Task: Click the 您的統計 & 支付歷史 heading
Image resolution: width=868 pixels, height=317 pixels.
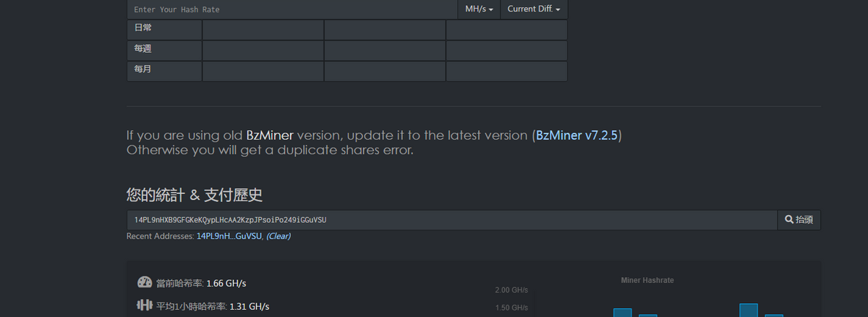Action: click(x=195, y=195)
